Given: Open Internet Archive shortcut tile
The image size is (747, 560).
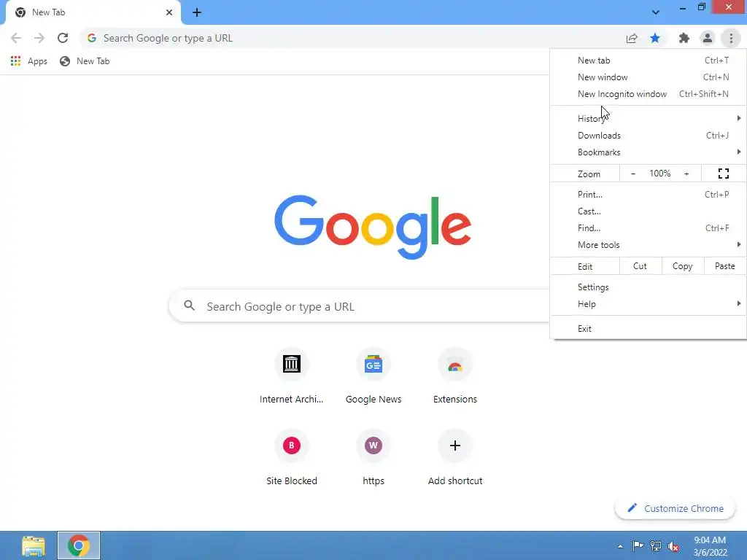Looking at the screenshot, I should tap(292, 377).
